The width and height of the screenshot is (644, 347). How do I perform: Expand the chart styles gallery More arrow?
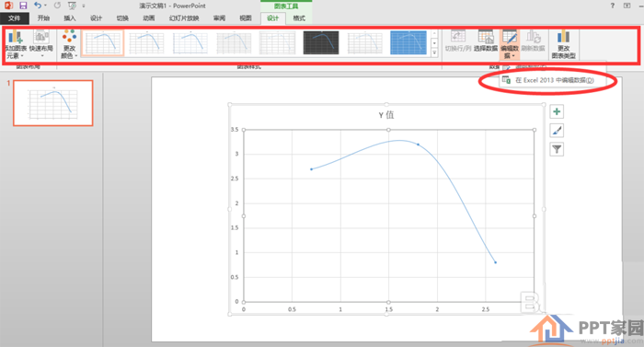(x=434, y=52)
